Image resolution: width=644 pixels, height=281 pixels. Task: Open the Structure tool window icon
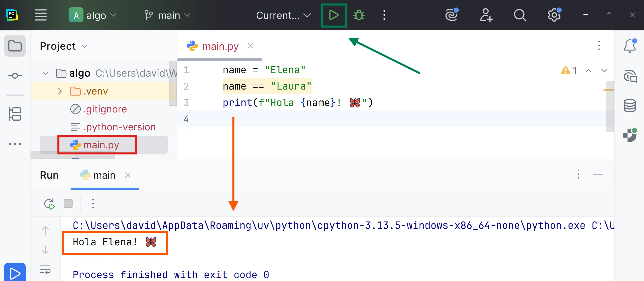15,114
